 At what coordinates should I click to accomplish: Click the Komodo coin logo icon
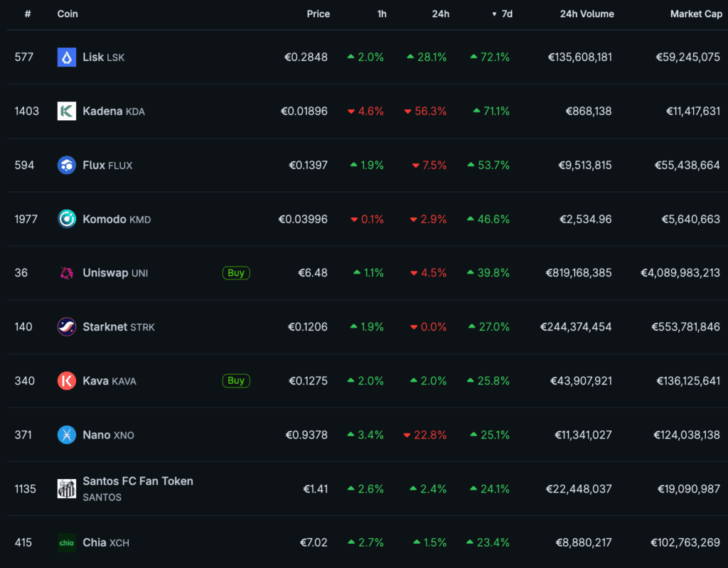pyautogui.click(x=66, y=219)
